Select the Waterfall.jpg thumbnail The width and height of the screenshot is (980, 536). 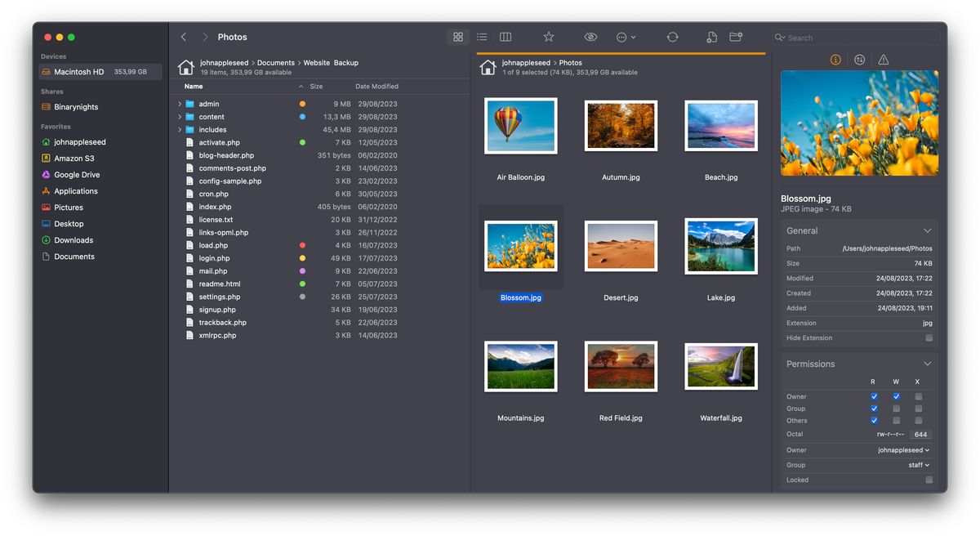720,366
